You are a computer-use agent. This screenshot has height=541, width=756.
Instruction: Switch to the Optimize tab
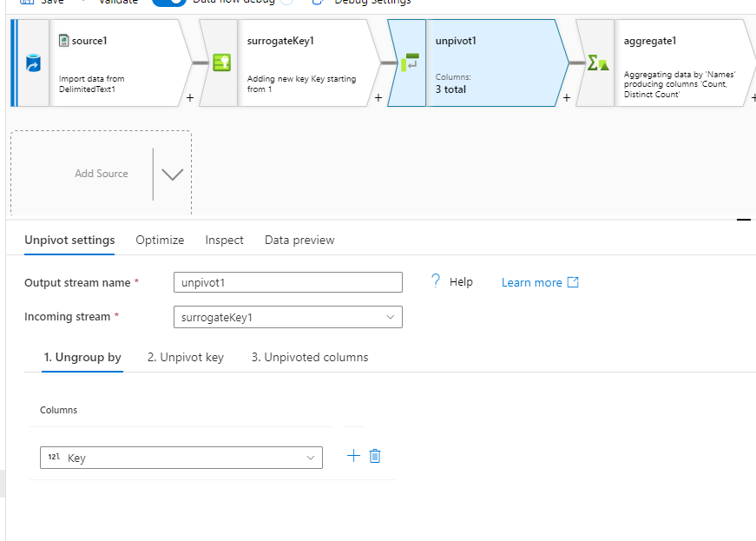tap(160, 241)
